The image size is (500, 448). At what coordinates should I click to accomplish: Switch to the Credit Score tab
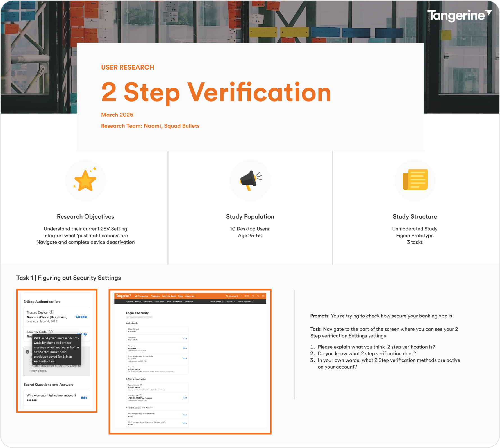[189, 301]
